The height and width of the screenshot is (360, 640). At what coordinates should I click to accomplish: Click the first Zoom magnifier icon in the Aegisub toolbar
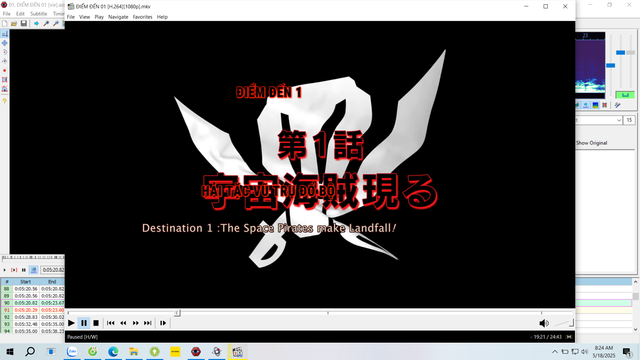coord(46,24)
